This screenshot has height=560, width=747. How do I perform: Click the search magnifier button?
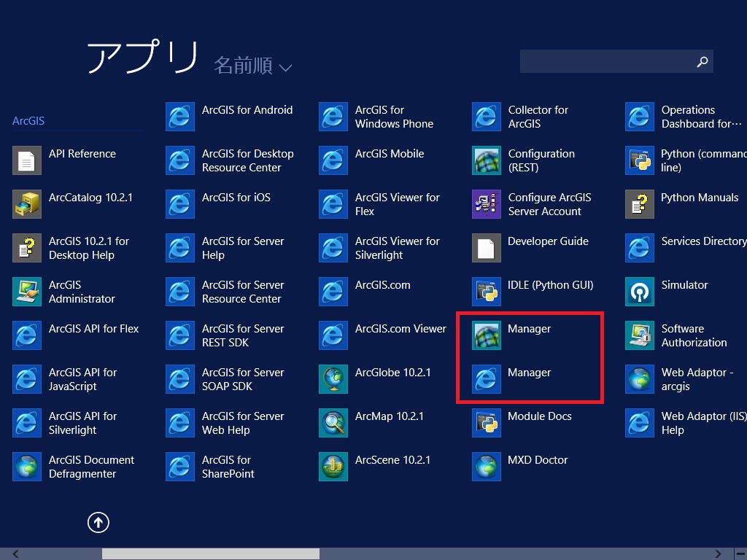pos(703,61)
